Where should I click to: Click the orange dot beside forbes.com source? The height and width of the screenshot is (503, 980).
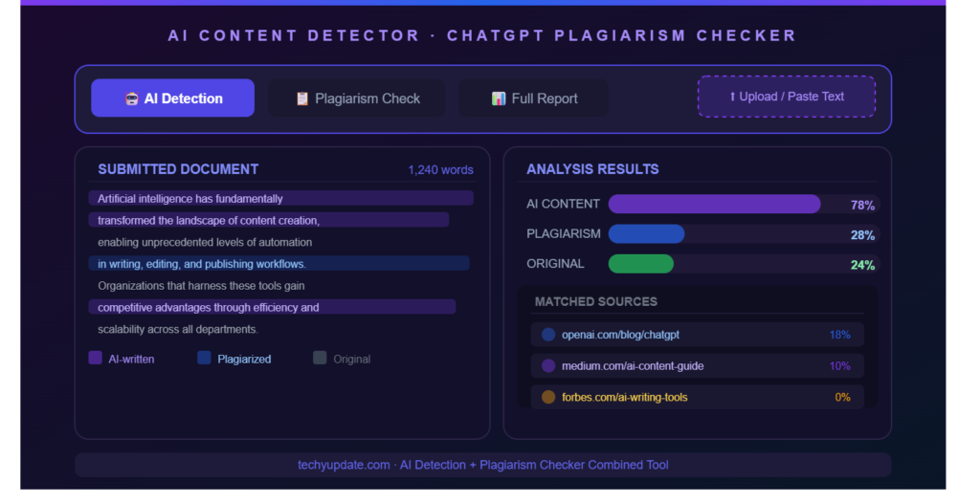click(x=548, y=398)
